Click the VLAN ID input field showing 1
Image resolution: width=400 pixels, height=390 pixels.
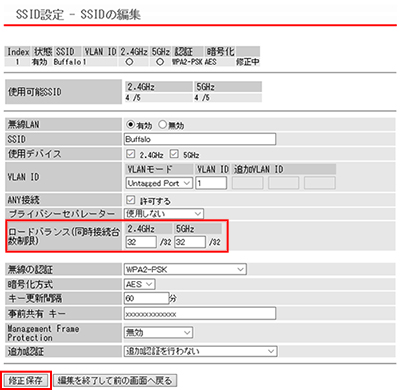tap(211, 183)
